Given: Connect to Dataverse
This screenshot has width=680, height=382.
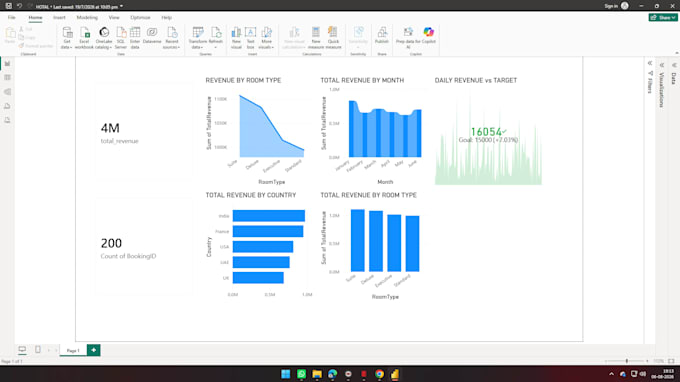Looking at the screenshot, I should pyautogui.click(x=152, y=36).
